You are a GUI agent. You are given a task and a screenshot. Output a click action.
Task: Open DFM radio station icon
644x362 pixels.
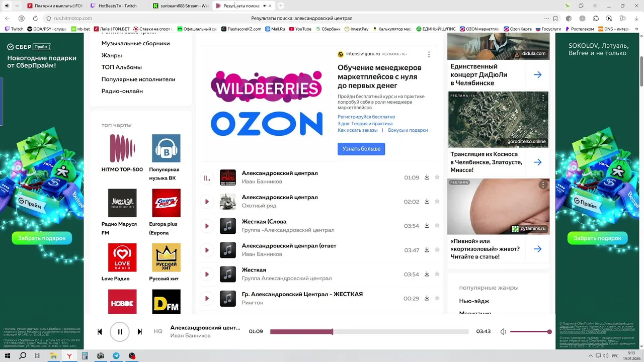tap(166, 302)
